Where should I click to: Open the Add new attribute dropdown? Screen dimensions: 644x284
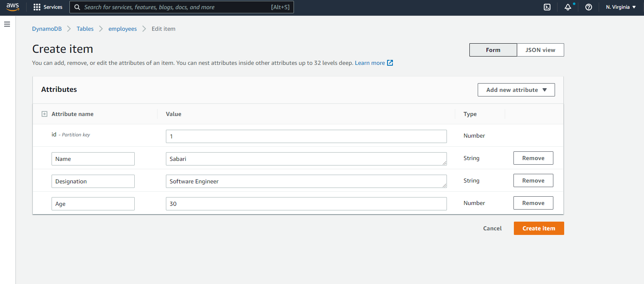516,90
